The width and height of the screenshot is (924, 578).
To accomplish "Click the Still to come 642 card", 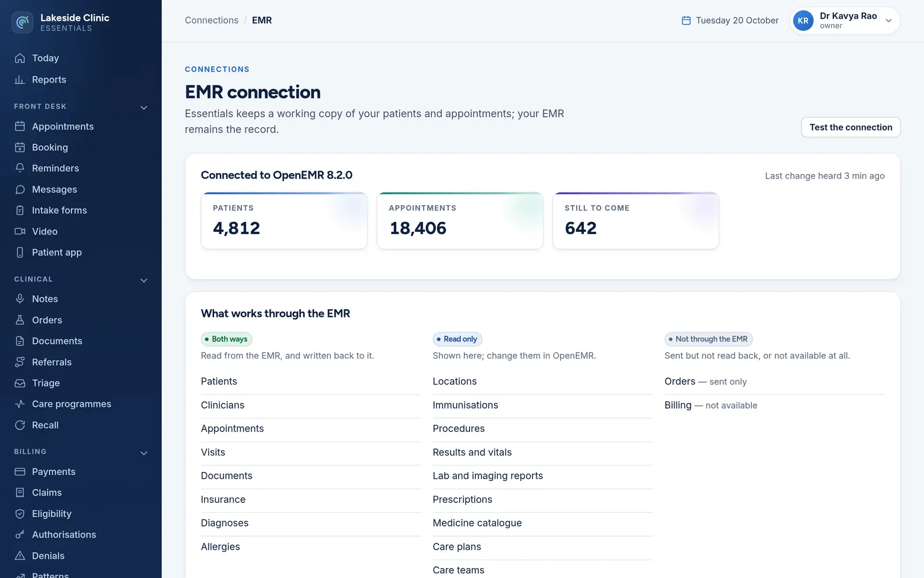I will [x=636, y=221].
